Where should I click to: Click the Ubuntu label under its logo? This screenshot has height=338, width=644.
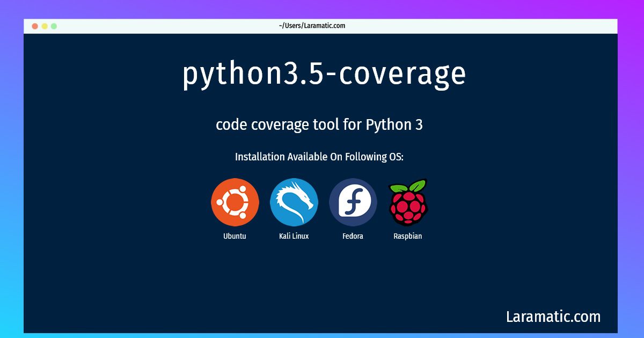(x=236, y=235)
